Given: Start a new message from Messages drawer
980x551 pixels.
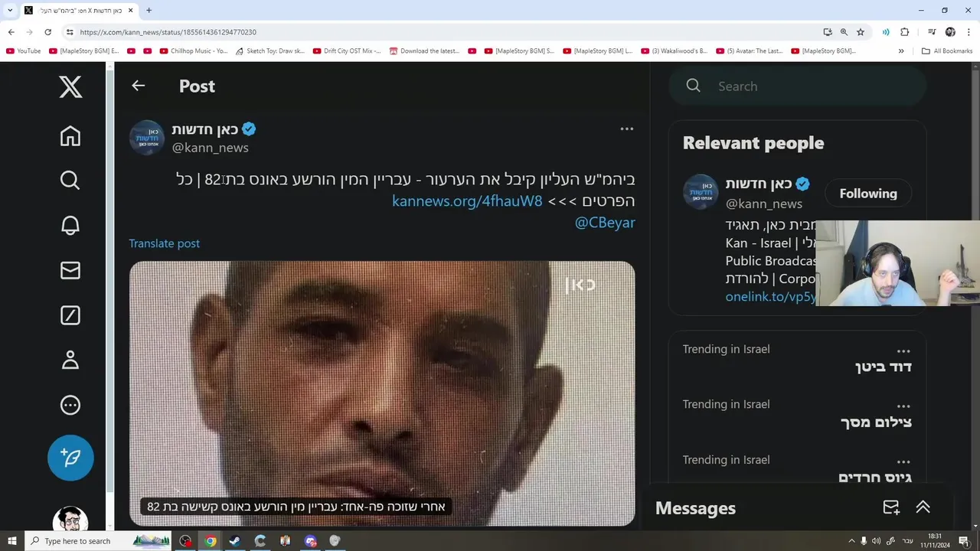Looking at the screenshot, I should (x=890, y=507).
